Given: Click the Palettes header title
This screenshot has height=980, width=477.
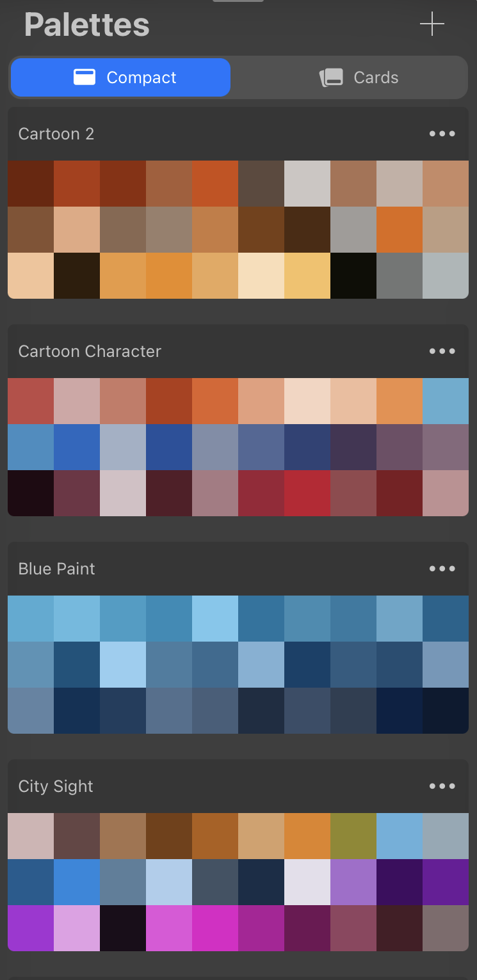Looking at the screenshot, I should 87,25.
